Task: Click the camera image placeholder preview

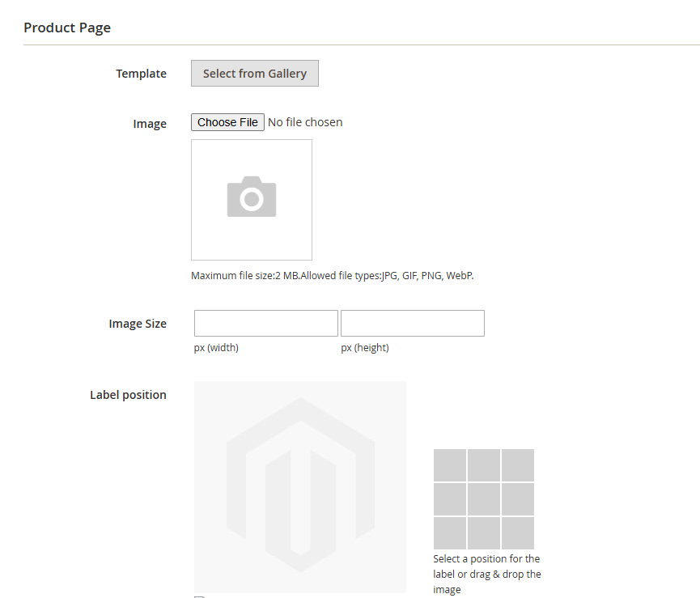Action: click(252, 200)
